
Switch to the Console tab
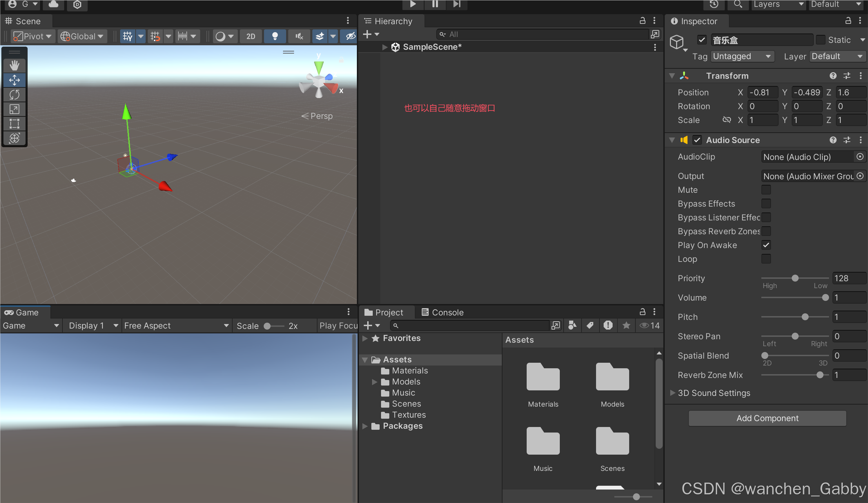[x=442, y=312]
